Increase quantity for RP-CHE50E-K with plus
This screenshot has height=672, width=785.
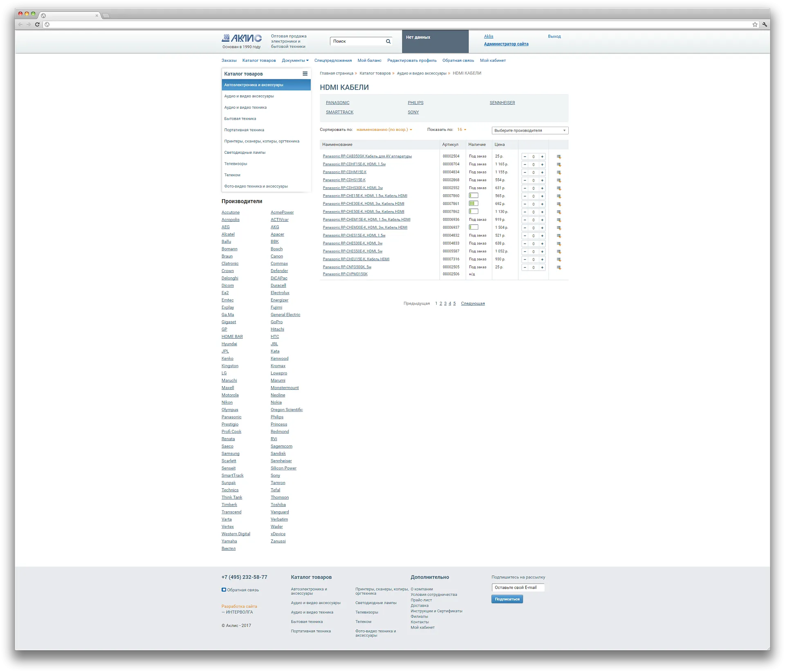(x=542, y=212)
